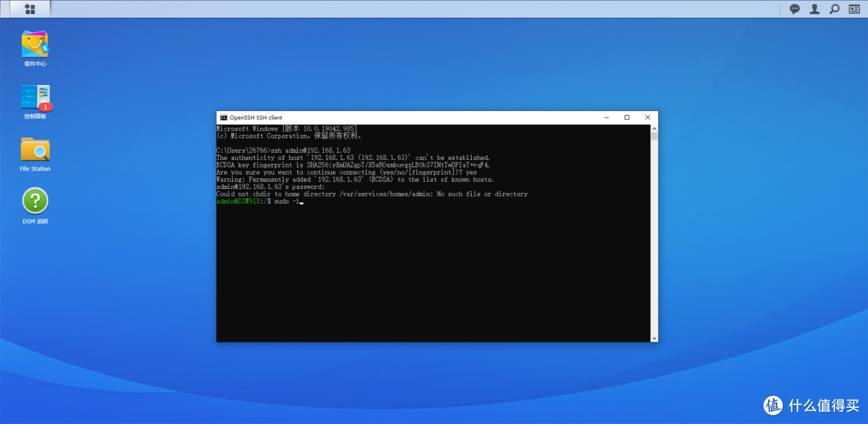The height and width of the screenshot is (424, 868).
Task: Click the terminal scrollbar down arrow
Action: (654, 338)
